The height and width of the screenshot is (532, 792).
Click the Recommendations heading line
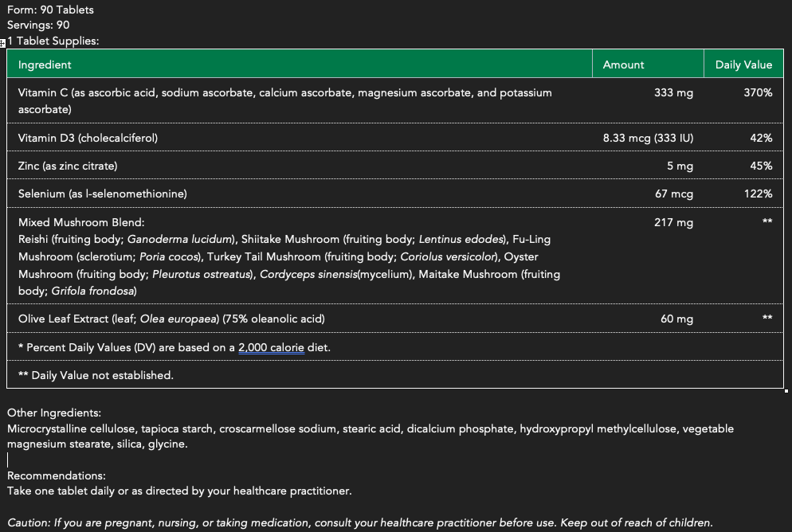[x=57, y=475]
